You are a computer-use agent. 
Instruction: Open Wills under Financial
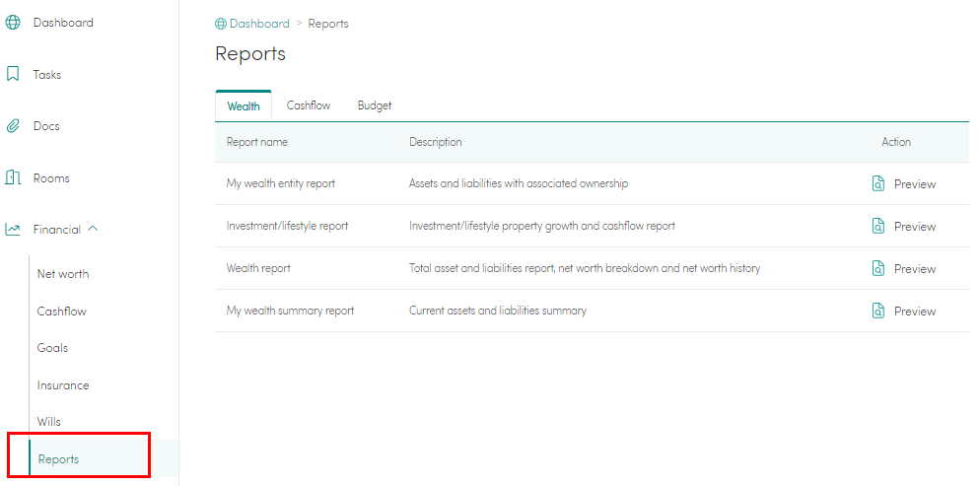point(48,422)
